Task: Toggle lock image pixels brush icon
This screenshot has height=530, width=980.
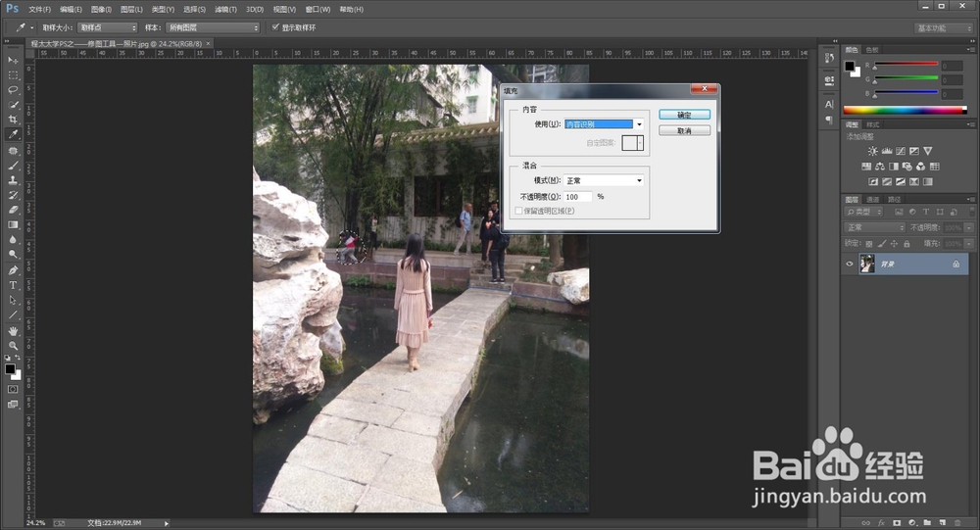Action: (882, 244)
